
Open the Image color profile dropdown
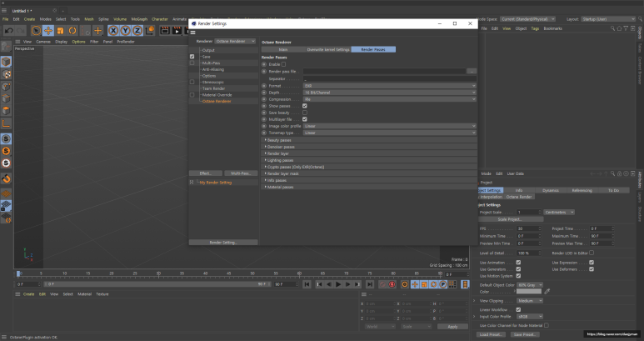[x=389, y=126]
